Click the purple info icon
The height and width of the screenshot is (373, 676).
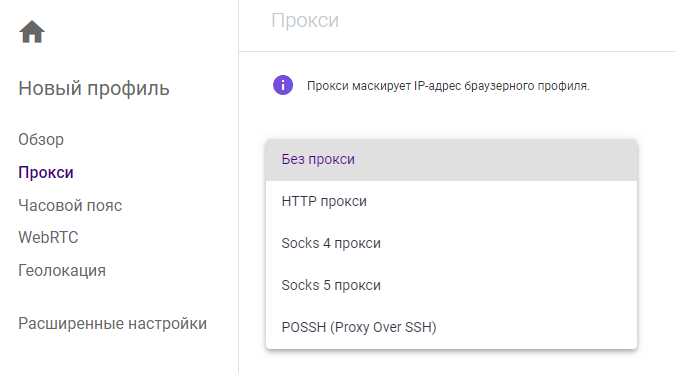283,85
